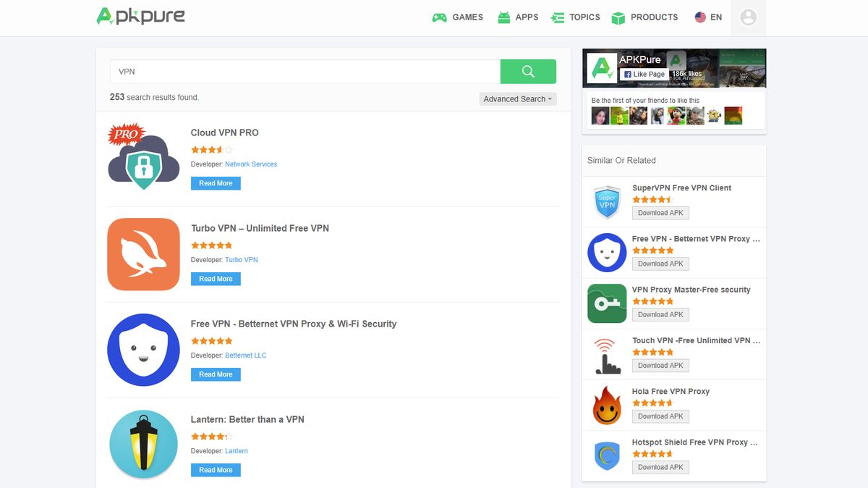The image size is (868, 488).
Task: Click the APKPure logo
Action: click(x=140, y=16)
